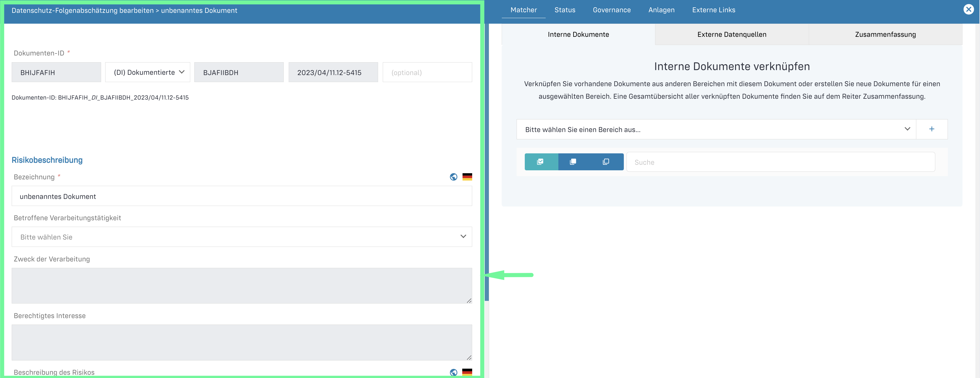Open 'Bitte wählen Sie einen Bereich aus' dropdown
Image resolution: width=980 pixels, height=378 pixels.
716,129
